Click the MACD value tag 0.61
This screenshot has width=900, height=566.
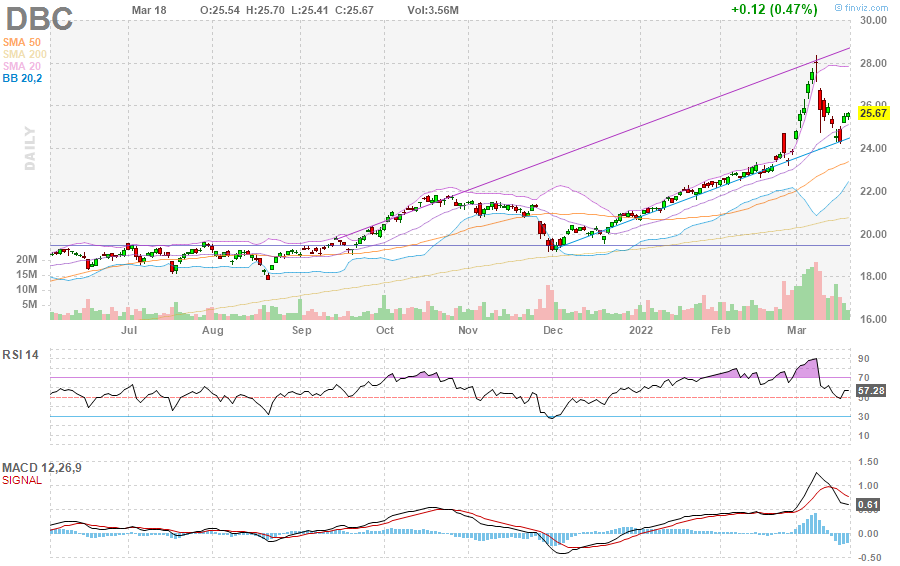pos(868,505)
